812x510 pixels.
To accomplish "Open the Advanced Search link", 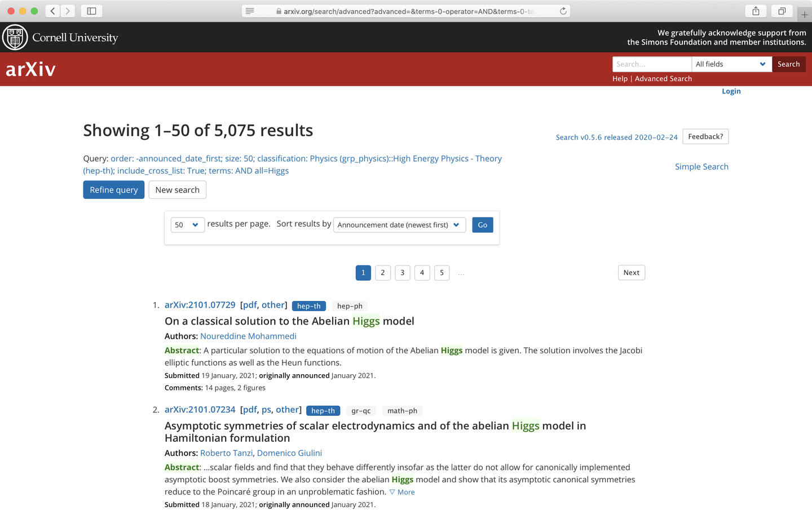I will (663, 79).
